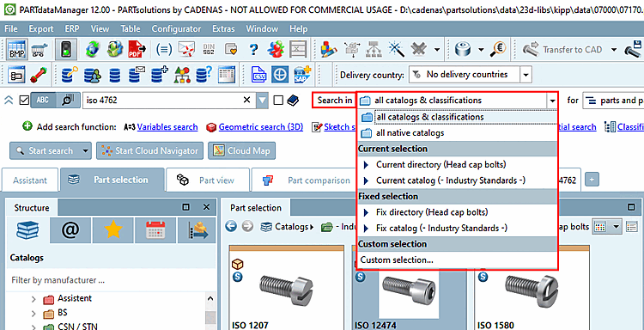644x330 pixels.
Task: Open the search history dropdown arrow
Action: [263, 101]
